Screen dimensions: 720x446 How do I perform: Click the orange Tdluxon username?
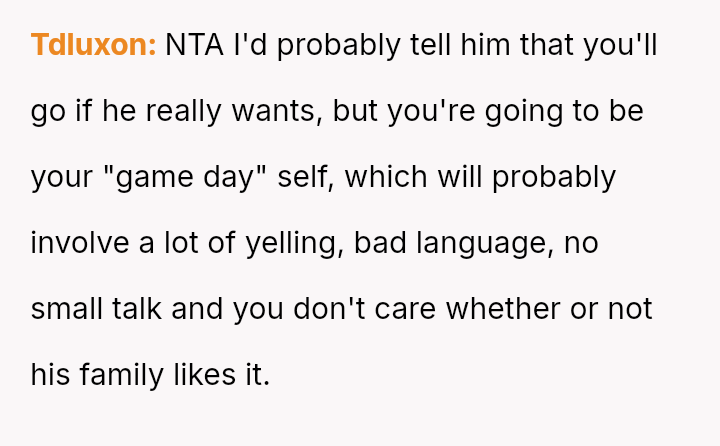point(93,45)
